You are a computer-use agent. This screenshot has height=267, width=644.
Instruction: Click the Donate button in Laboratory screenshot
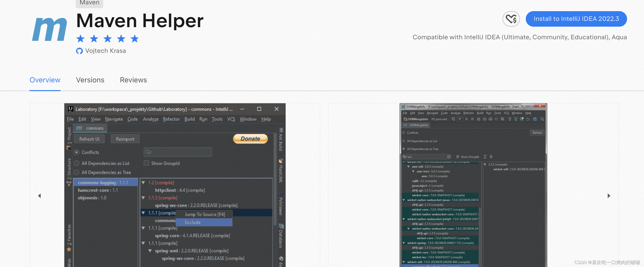[x=250, y=139]
